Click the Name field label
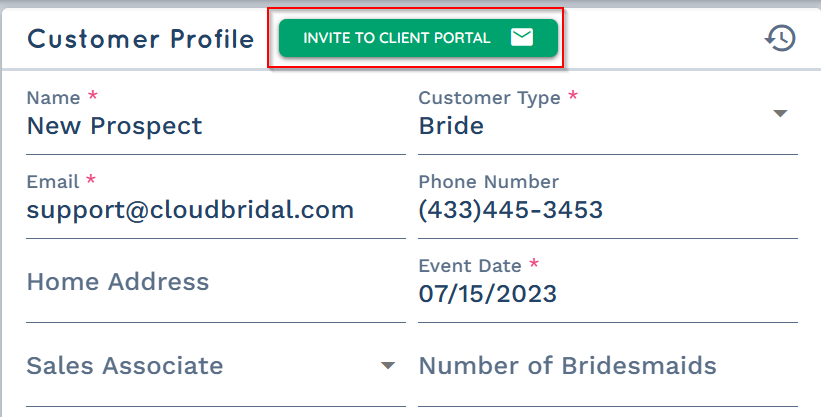This screenshot has height=417, width=821. pos(53,97)
